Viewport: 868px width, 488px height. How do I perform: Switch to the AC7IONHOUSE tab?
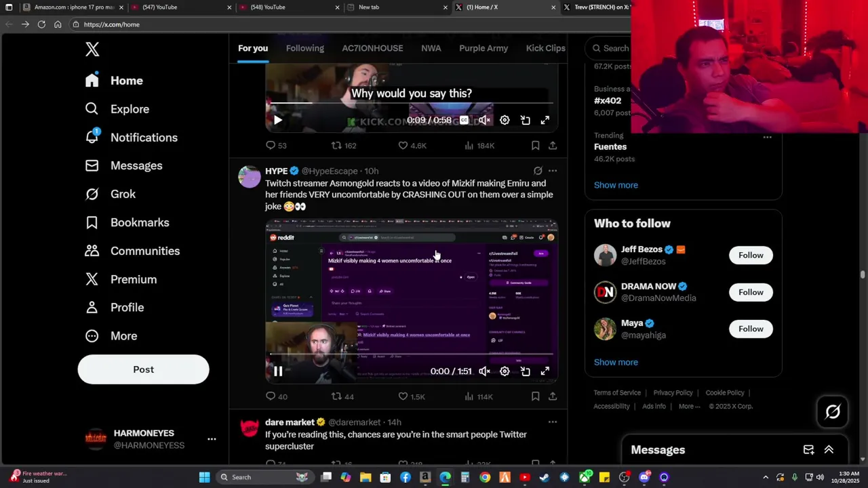pos(372,48)
